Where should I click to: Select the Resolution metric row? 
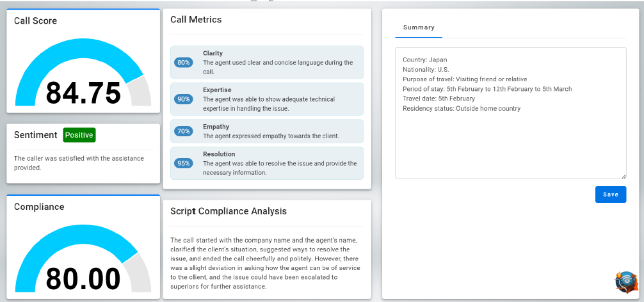267,163
